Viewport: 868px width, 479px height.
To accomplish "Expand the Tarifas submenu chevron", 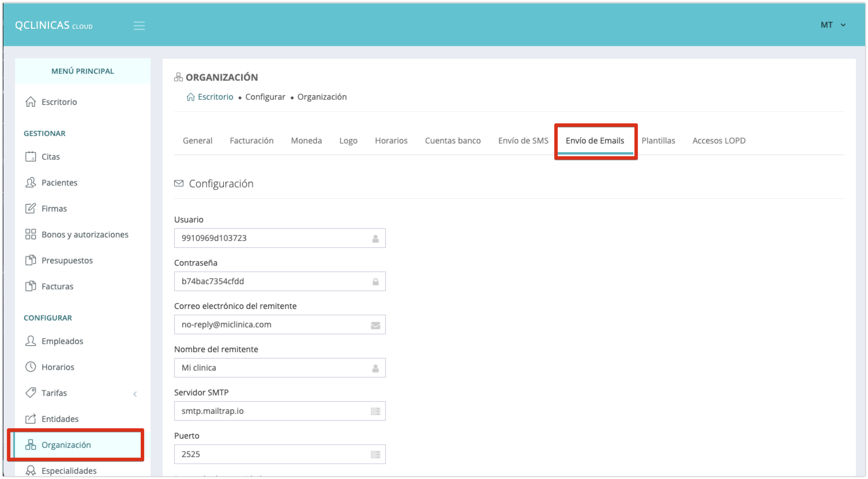I will tap(135, 394).
